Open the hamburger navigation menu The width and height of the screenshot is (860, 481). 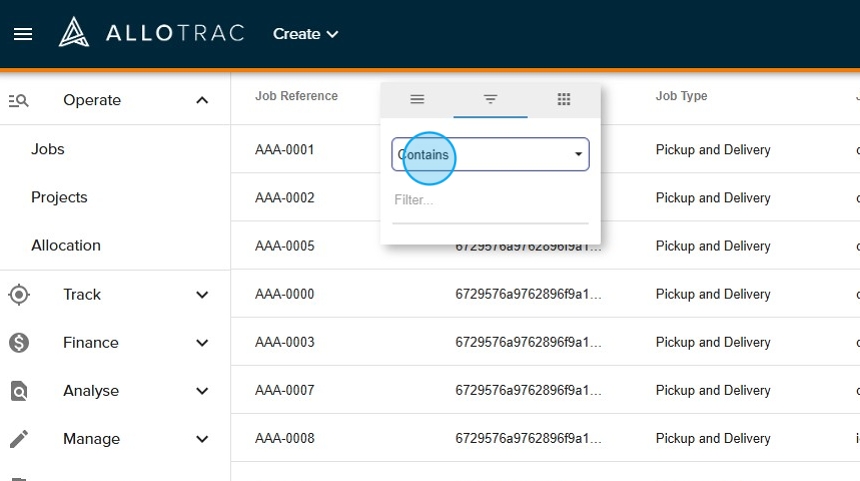coord(23,34)
